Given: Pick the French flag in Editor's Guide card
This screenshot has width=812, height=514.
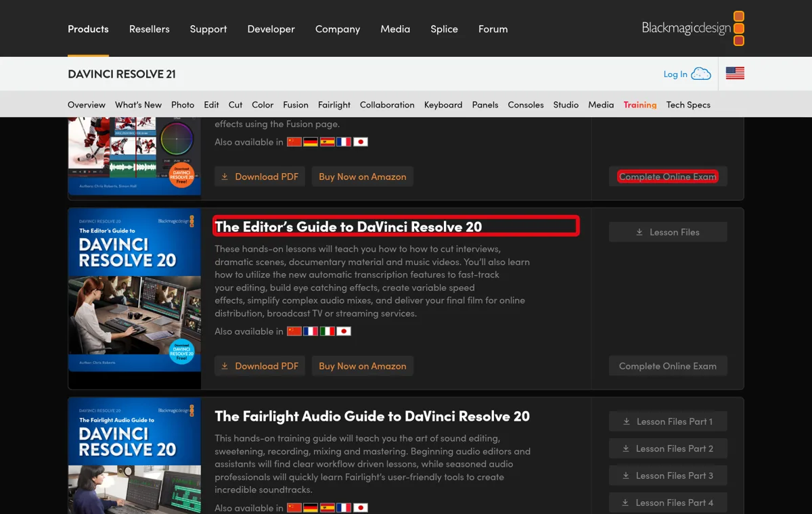Looking at the screenshot, I should point(311,331).
